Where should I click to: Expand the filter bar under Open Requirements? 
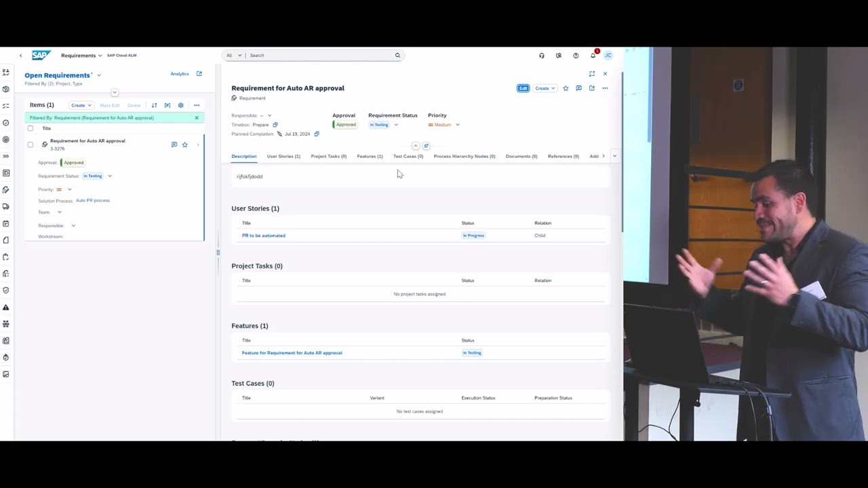tap(115, 93)
